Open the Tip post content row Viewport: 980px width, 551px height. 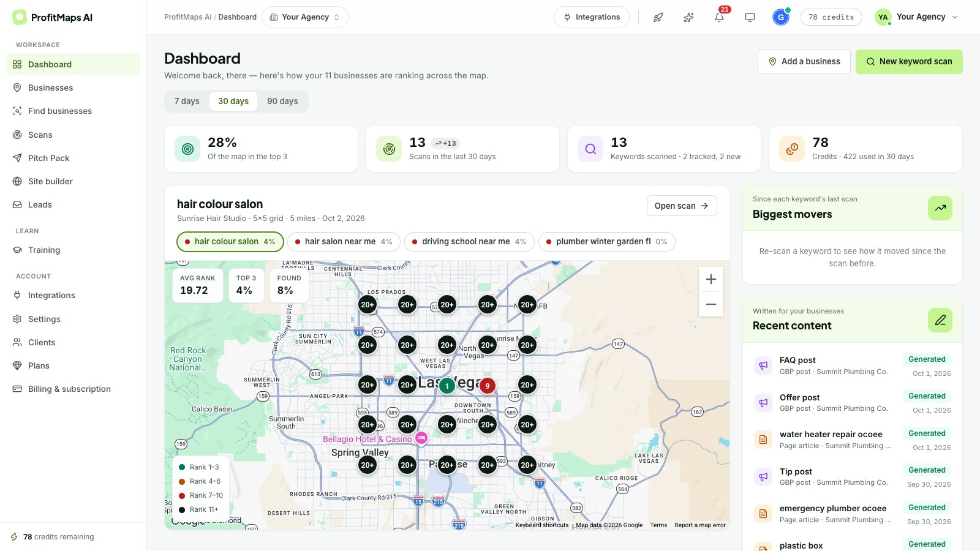(x=852, y=476)
